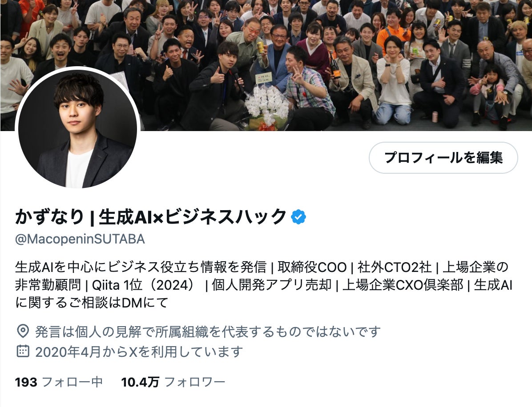The image size is (532, 407).
Task: Click the 10.4万 followers count number
Action: coord(140,382)
